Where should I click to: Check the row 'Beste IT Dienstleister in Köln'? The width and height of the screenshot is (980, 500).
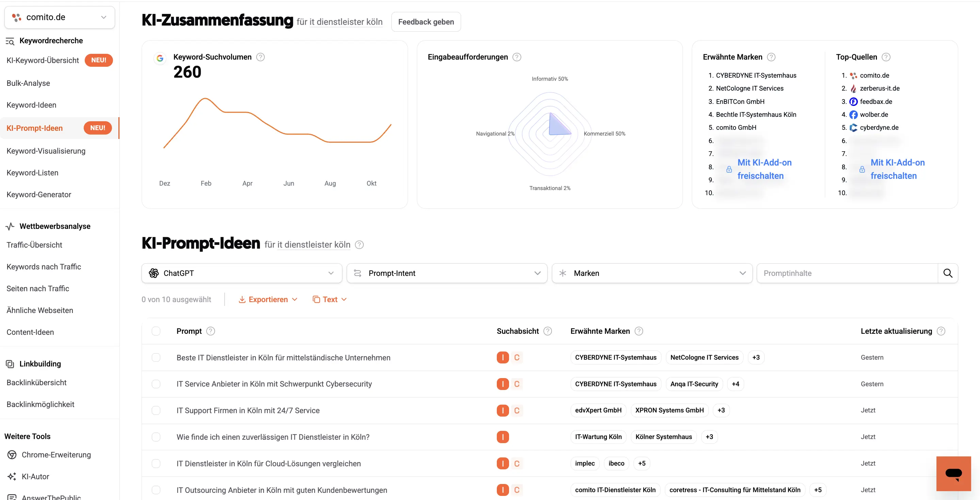point(156,357)
